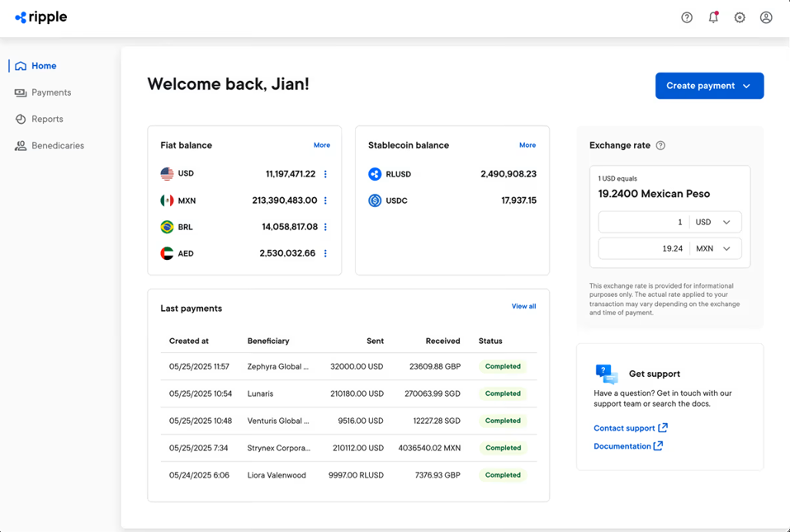
Task: Click the Exchange rate info icon
Action: pos(660,145)
